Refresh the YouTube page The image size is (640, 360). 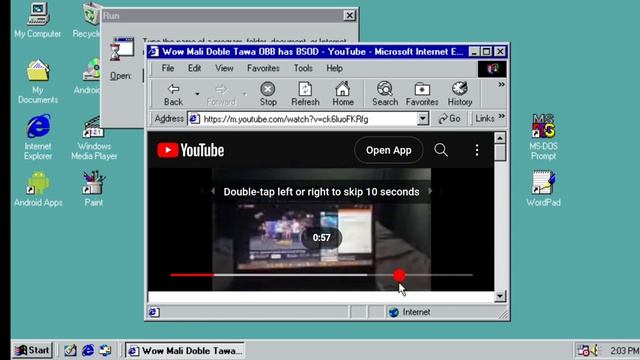[x=305, y=94]
